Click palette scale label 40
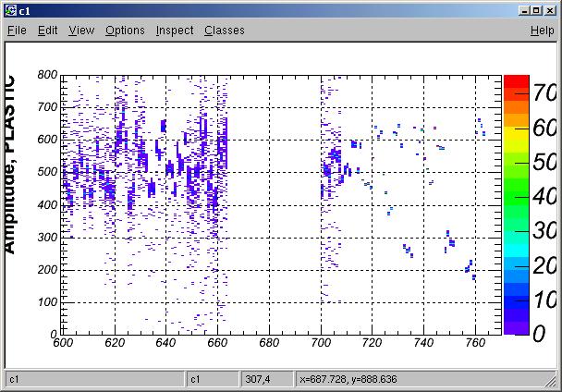 coord(544,197)
